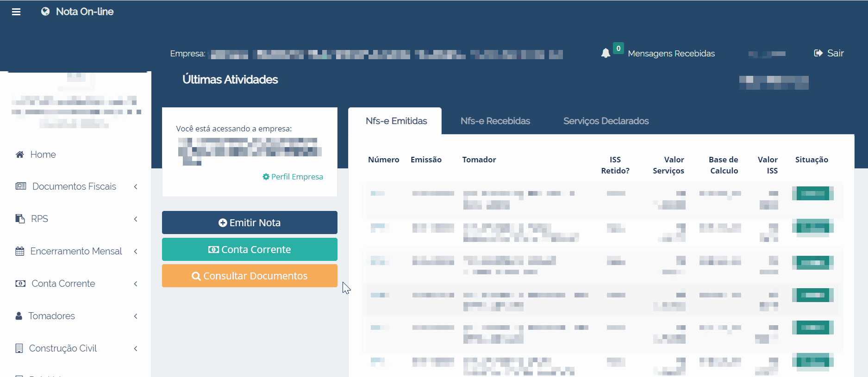The height and width of the screenshot is (377, 868).
Task: Click the Documentos Fiscais newspaper icon
Action: [21, 186]
